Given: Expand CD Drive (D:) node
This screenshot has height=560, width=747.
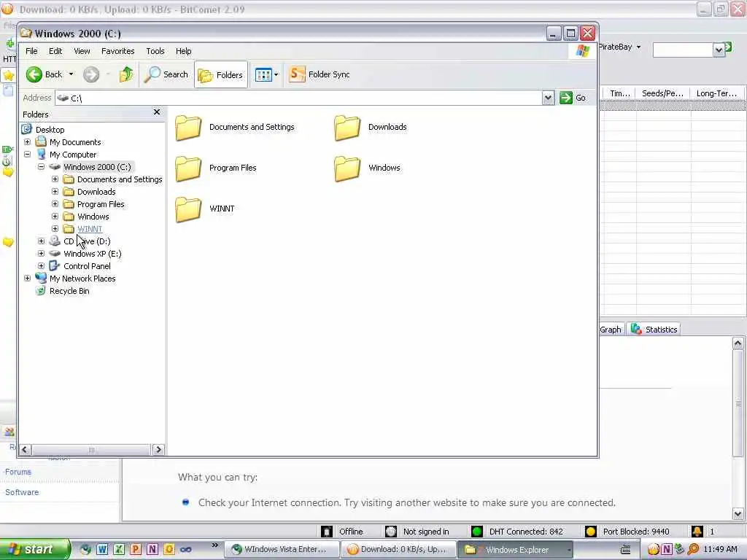Looking at the screenshot, I should (41, 241).
